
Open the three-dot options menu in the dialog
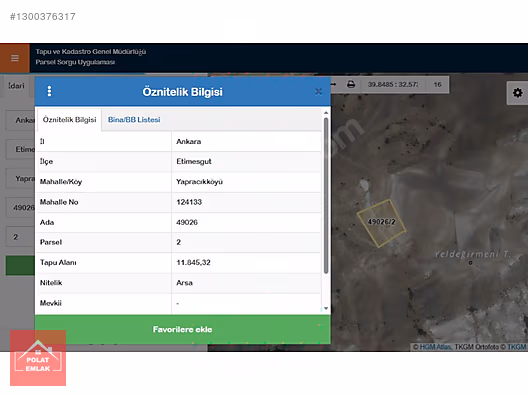tap(49, 91)
